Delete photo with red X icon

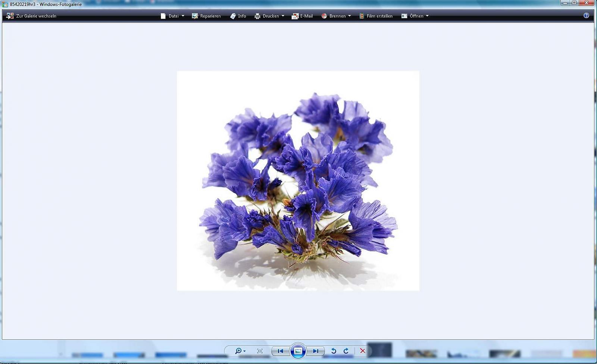[x=362, y=351]
